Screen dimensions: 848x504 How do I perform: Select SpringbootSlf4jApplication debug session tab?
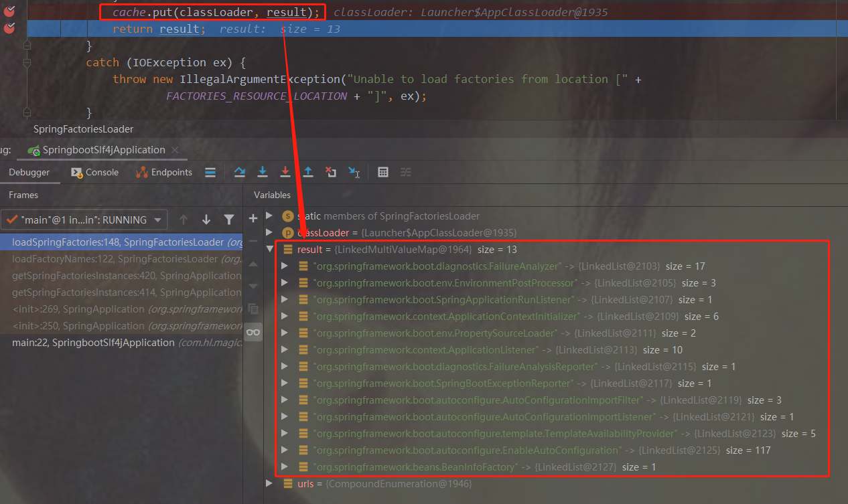tap(104, 150)
